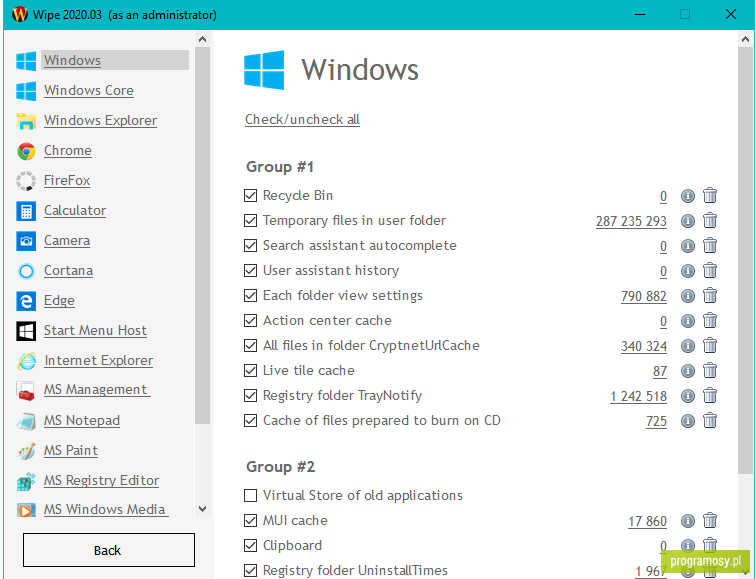The width and height of the screenshot is (756, 579).
Task: Click the info icon for Recycle Bin
Action: (x=688, y=196)
